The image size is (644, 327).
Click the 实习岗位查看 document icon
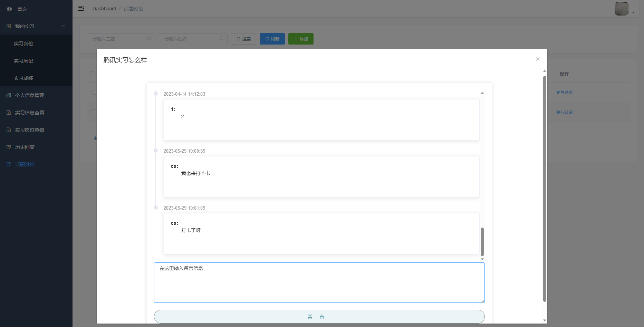[x=9, y=130]
